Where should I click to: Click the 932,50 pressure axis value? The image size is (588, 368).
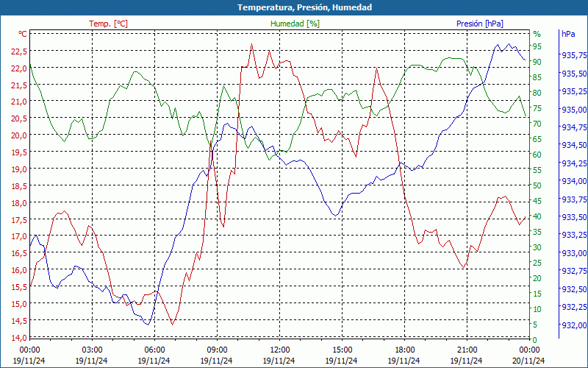point(574,289)
